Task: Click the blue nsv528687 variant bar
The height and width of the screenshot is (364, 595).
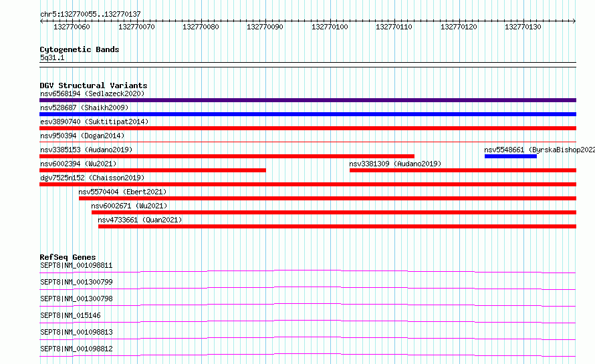Action: 308,114
